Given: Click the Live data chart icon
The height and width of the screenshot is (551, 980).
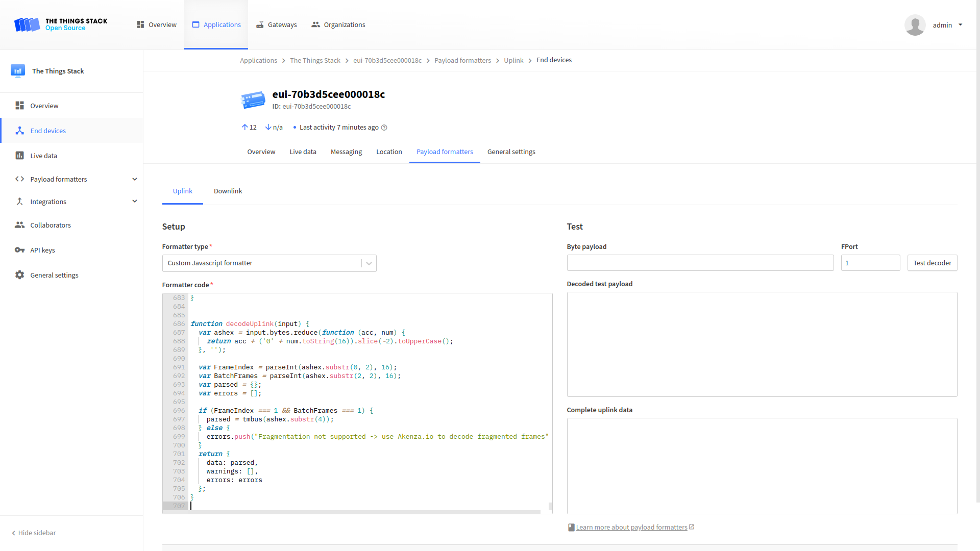Looking at the screenshot, I should pyautogui.click(x=19, y=156).
